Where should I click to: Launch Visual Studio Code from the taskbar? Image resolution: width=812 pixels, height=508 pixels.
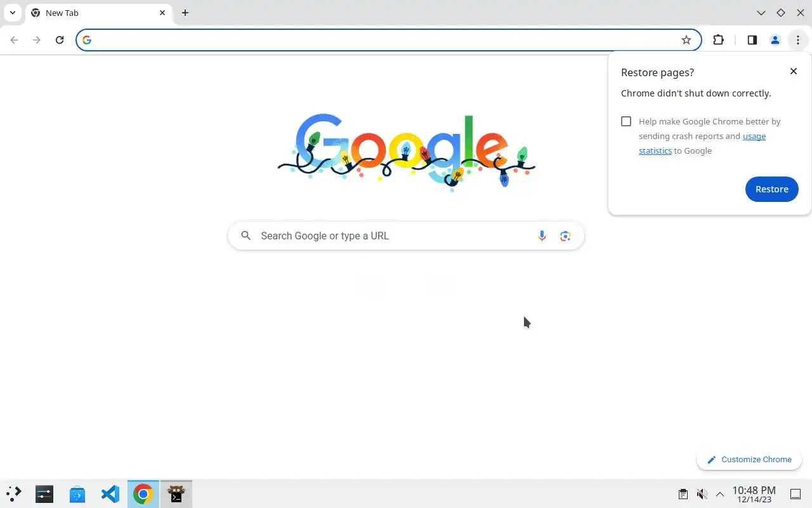(x=110, y=493)
